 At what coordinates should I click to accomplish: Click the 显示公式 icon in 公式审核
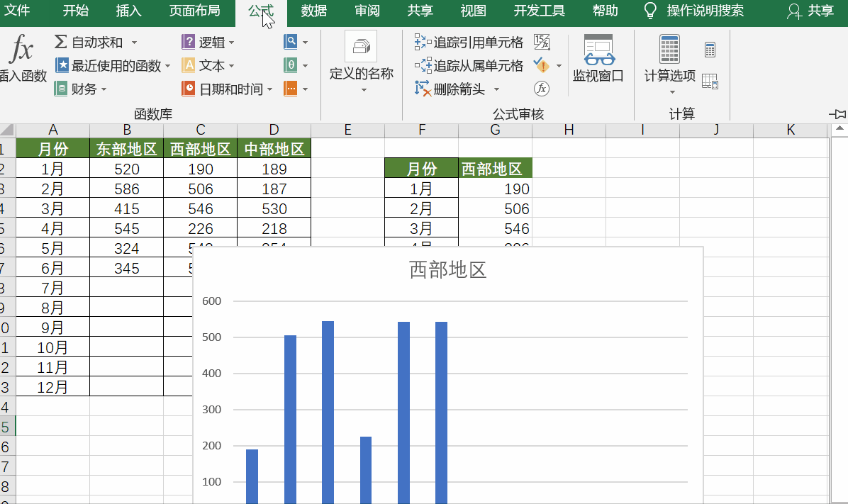click(542, 42)
